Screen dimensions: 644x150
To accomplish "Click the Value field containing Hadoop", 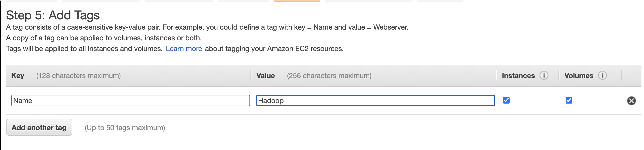I will tap(376, 101).
